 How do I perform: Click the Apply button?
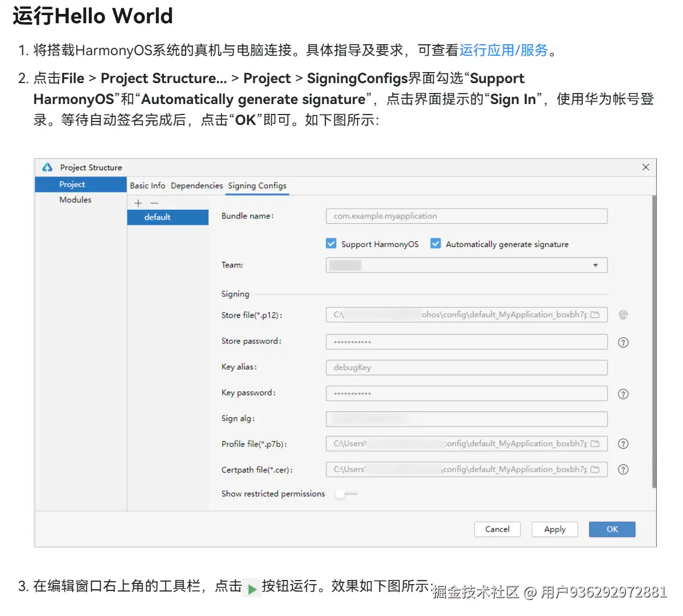pos(555,529)
